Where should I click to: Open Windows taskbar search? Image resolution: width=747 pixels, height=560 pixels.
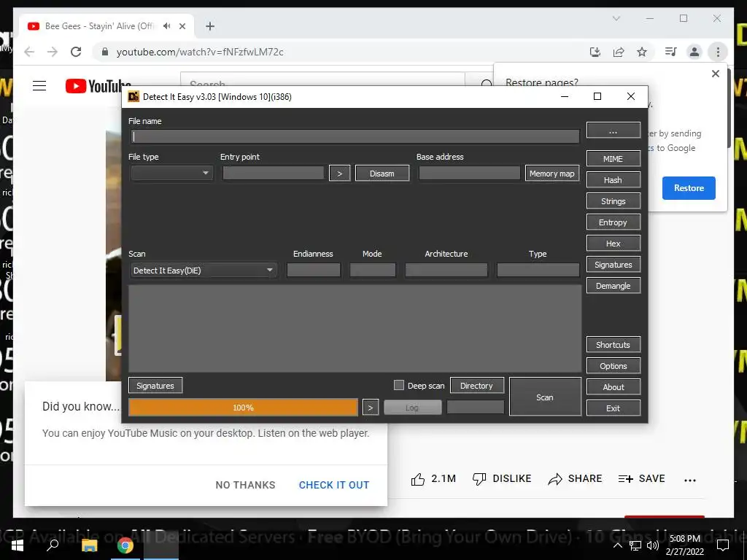pos(53,545)
